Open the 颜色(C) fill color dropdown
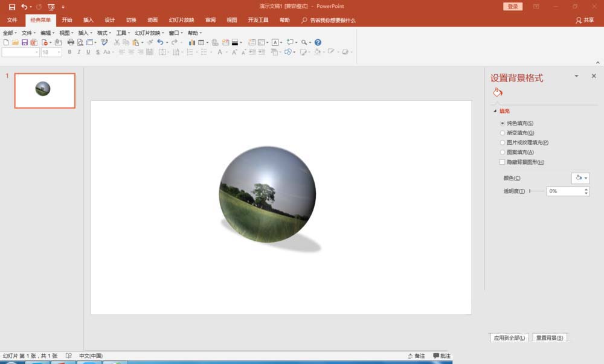Screen dimensions: 604x364 580,177
